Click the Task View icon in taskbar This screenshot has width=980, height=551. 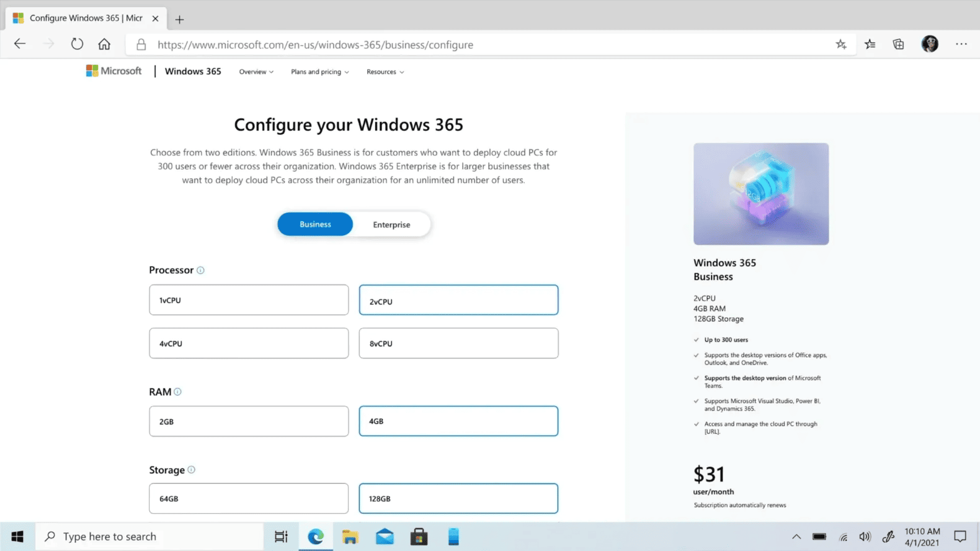281,536
